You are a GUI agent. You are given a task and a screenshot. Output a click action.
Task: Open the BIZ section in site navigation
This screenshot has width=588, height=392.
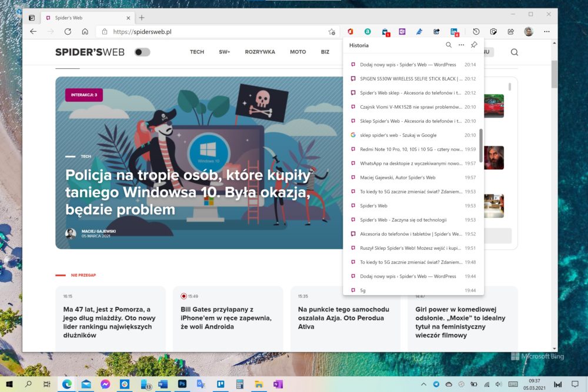coord(325,52)
